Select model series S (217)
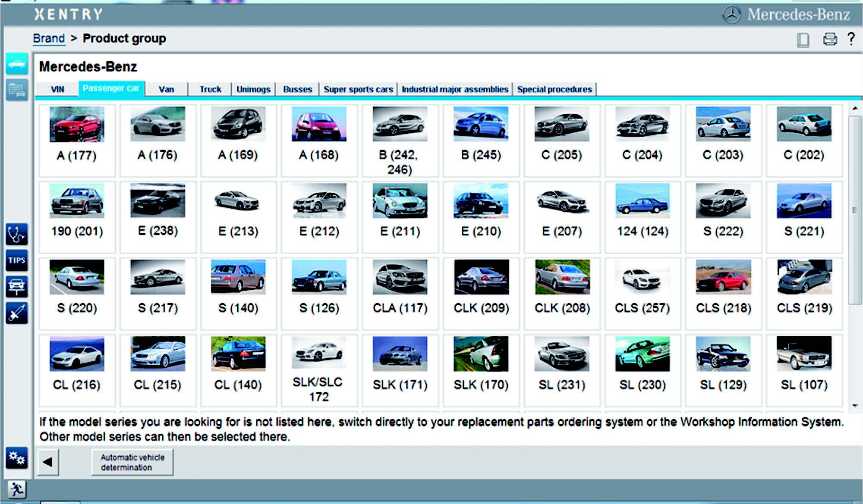 tap(157, 294)
